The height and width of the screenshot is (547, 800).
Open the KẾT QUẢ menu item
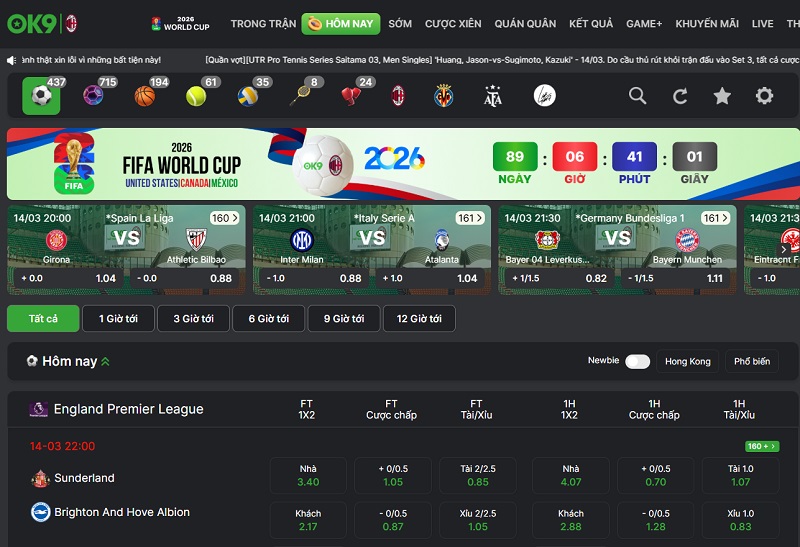click(x=590, y=23)
